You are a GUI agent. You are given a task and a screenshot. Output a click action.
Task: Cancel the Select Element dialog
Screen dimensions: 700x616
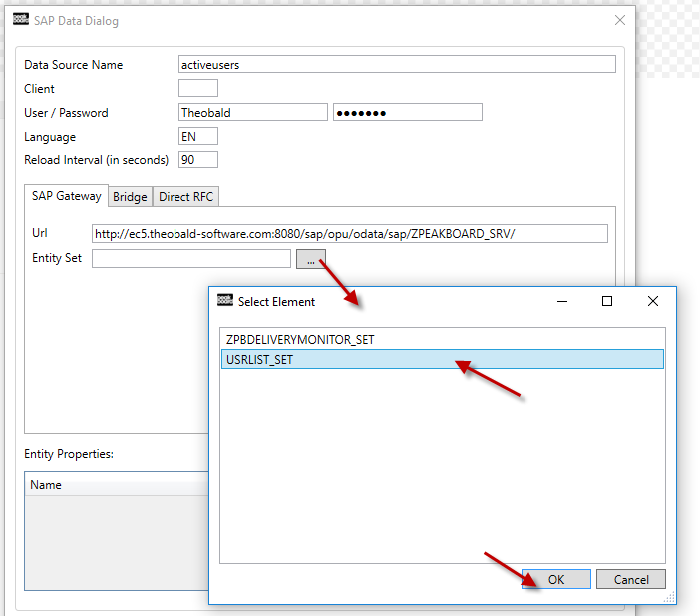click(x=631, y=579)
